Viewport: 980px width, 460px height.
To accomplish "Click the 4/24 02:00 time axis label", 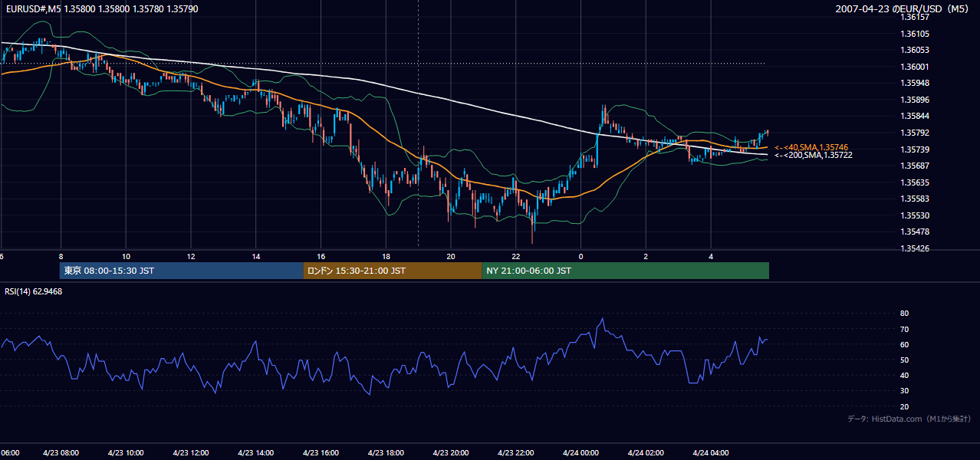I will [646, 453].
